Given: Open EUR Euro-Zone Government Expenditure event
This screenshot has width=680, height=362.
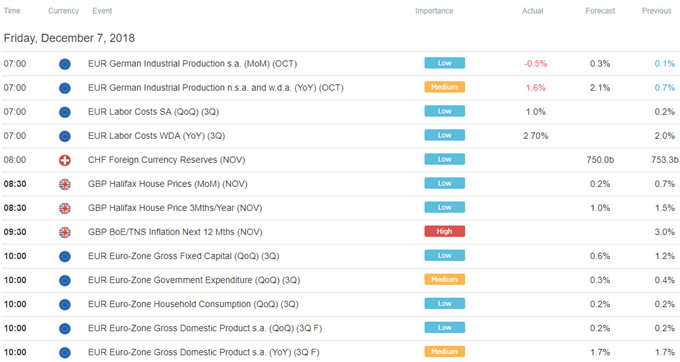Looking at the screenshot, I should 194,280.
